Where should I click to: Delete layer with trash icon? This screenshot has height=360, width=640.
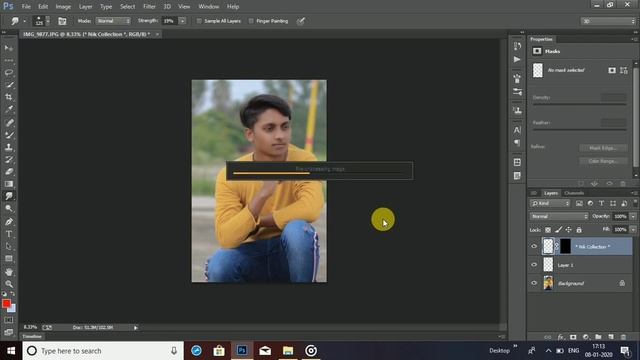click(623, 337)
